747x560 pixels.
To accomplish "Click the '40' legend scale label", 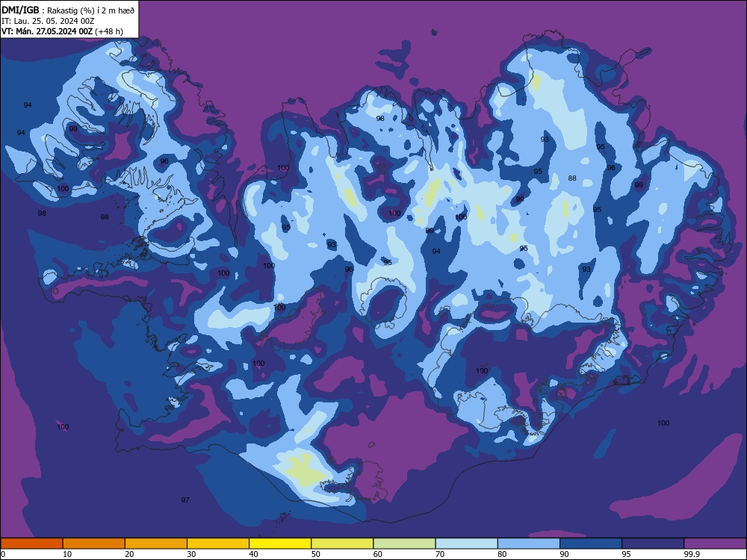I will (x=254, y=554).
